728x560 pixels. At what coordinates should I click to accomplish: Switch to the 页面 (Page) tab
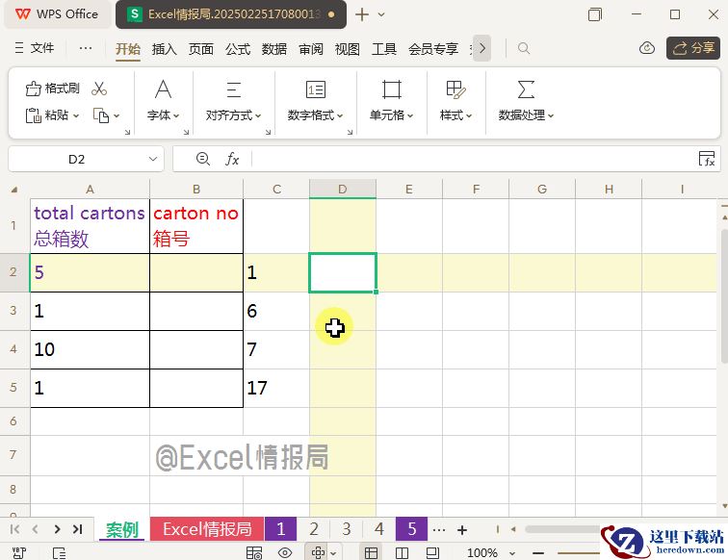click(201, 49)
